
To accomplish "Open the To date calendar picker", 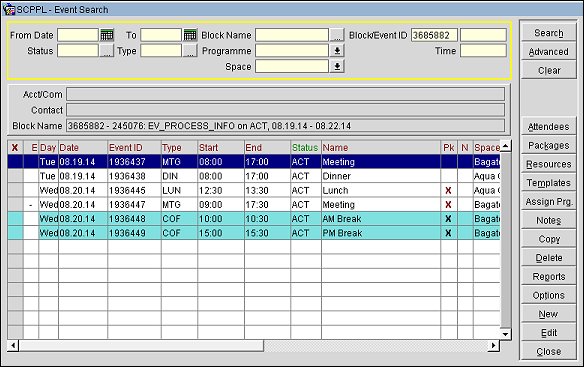I will coord(190,35).
